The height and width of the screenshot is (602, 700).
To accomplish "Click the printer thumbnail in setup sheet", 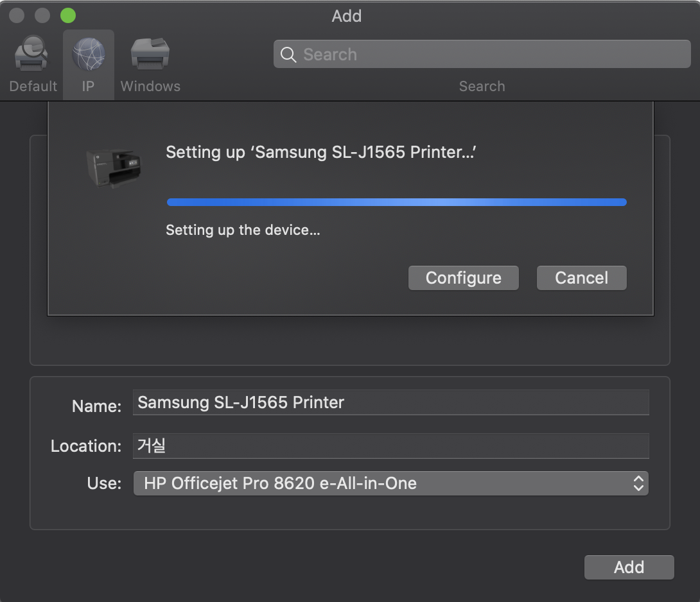I will [x=114, y=168].
